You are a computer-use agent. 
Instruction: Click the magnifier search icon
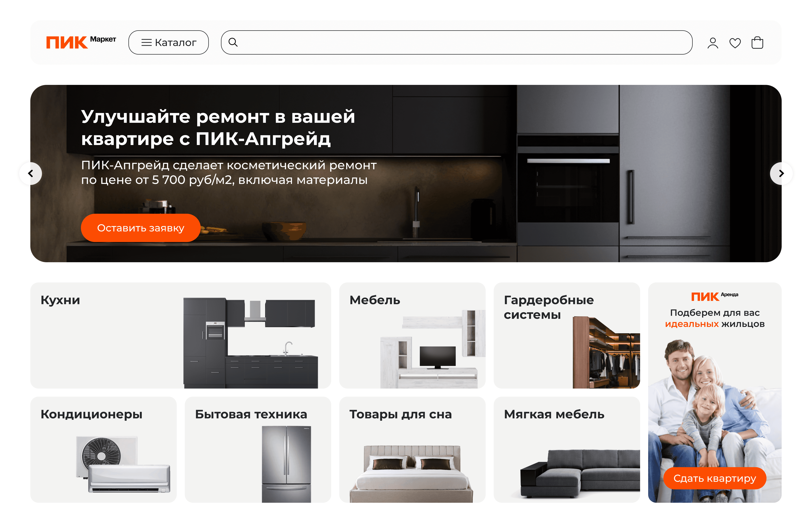(x=233, y=42)
